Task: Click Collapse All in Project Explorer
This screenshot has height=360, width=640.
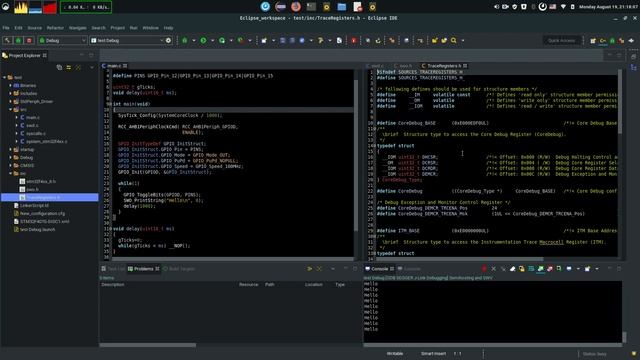Action: (59, 67)
